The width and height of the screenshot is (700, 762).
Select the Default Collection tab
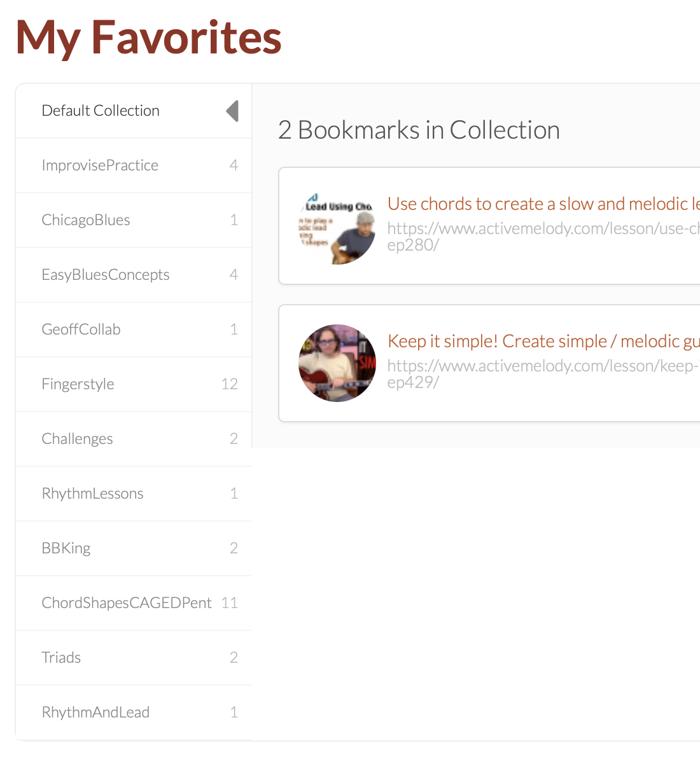[x=134, y=111]
